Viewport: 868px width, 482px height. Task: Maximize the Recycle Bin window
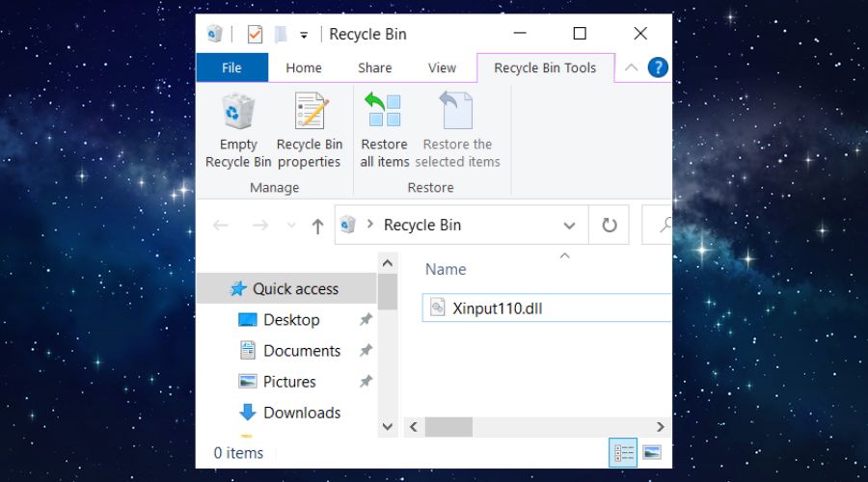580,33
